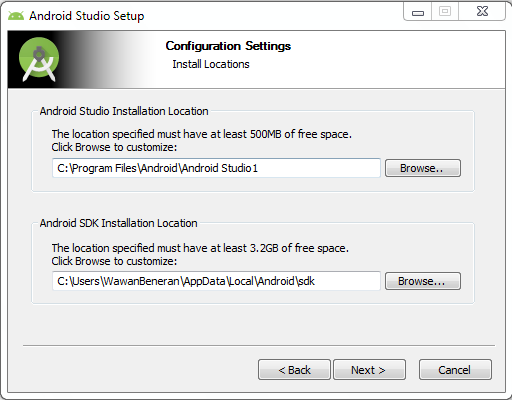Click the Android Studio Setup title text

click(87, 16)
